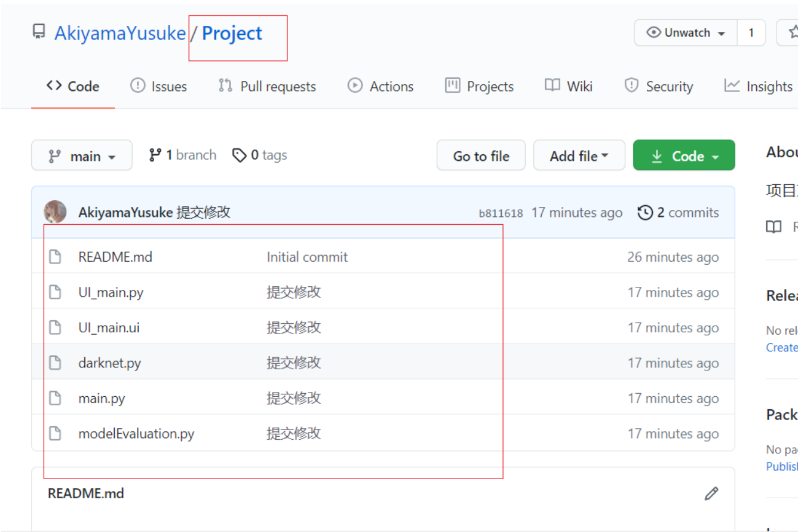The height and width of the screenshot is (532, 809).
Task: Click the Security shield icon
Action: tap(631, 85)
